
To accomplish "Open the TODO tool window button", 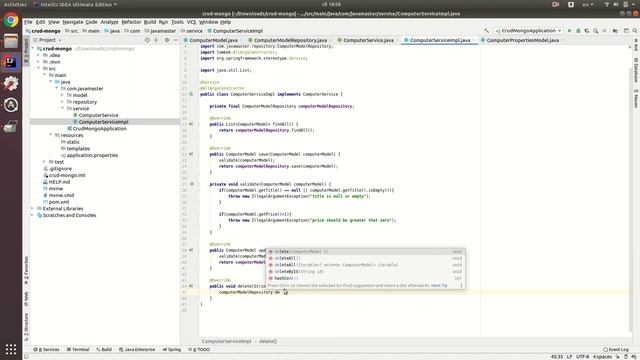I will (199, 349).
